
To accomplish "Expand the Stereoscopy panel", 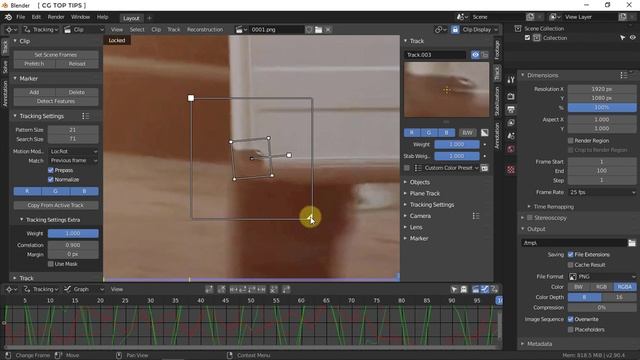I will click(x=550, y=218).
